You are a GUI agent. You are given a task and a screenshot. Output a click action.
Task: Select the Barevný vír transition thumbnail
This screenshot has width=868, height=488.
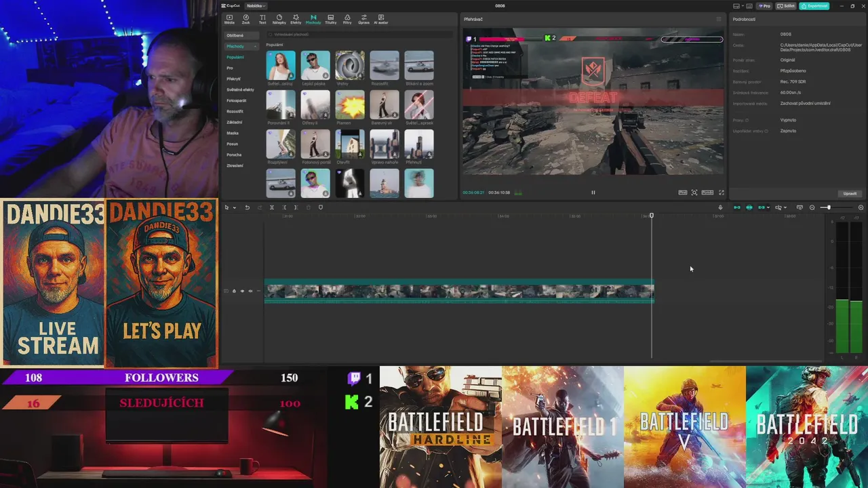[384, 104]
